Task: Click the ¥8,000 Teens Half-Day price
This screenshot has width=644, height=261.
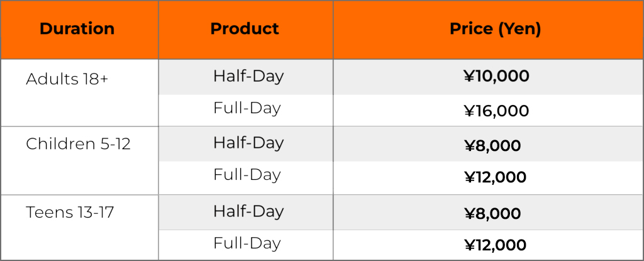Action: pyautogui.click(x=492, y=214)
